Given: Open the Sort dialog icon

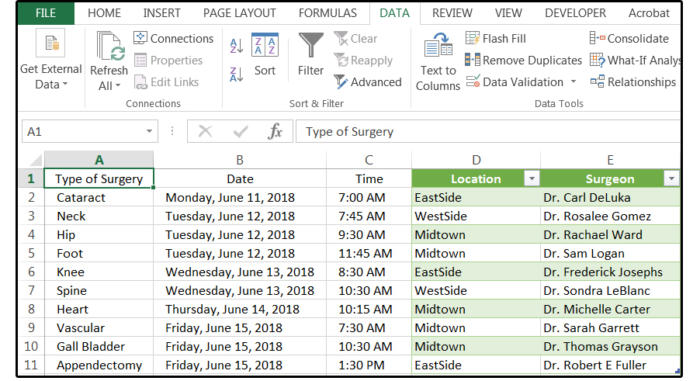Looking at the screenshot, I should click(265, 45).
